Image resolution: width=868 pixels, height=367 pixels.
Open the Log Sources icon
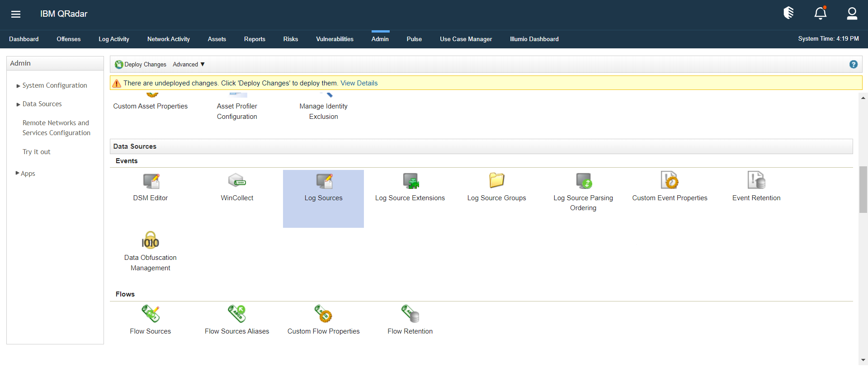click(324, 181)
